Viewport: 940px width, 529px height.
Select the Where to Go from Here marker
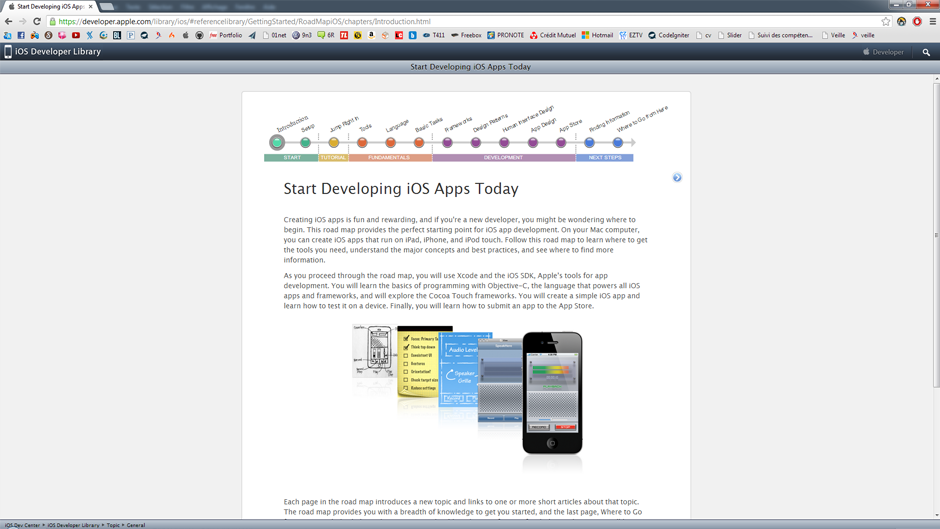coord(617,143)
